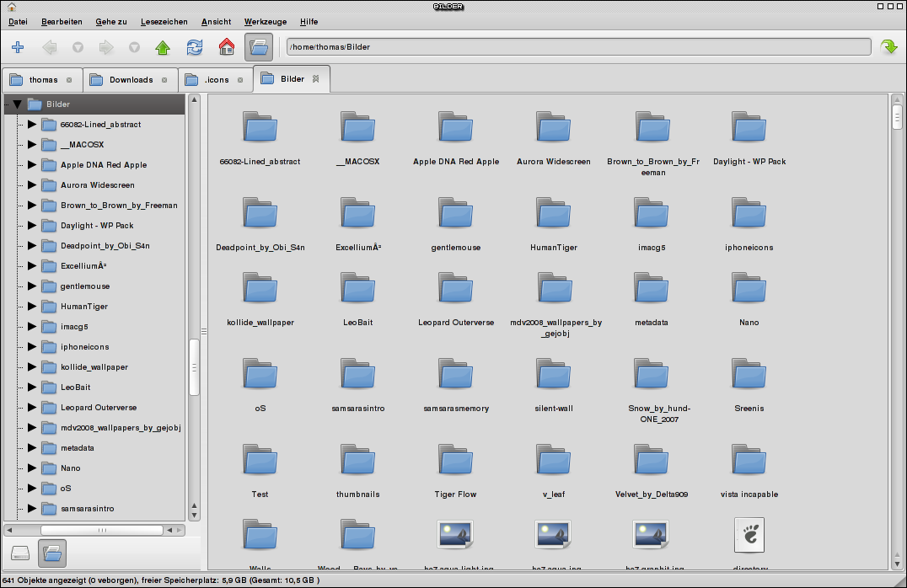This screenshot has height=588, width=907.
Task: Select the vista incapable folder icon
Action: [749, 460]
